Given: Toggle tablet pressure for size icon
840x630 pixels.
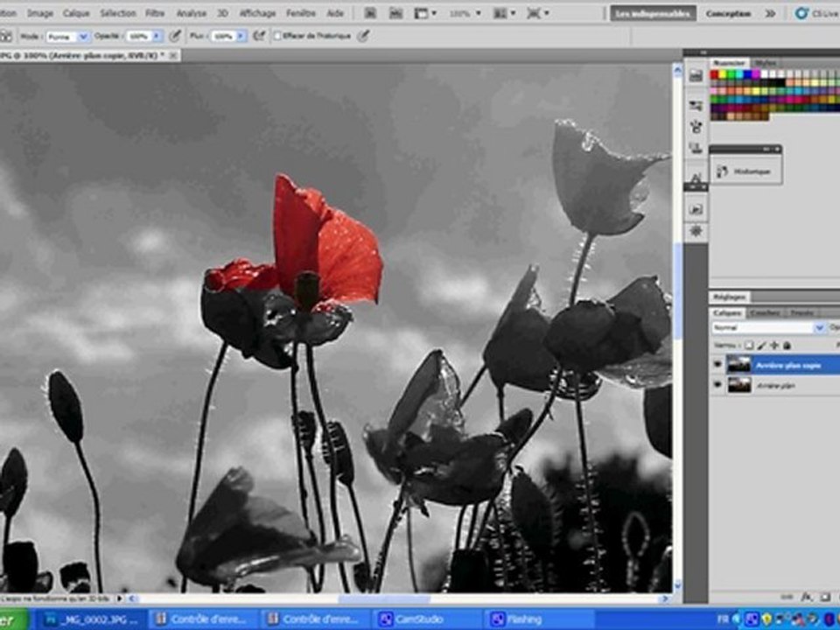Looking at the screenshot, I should tap(363, 37).
